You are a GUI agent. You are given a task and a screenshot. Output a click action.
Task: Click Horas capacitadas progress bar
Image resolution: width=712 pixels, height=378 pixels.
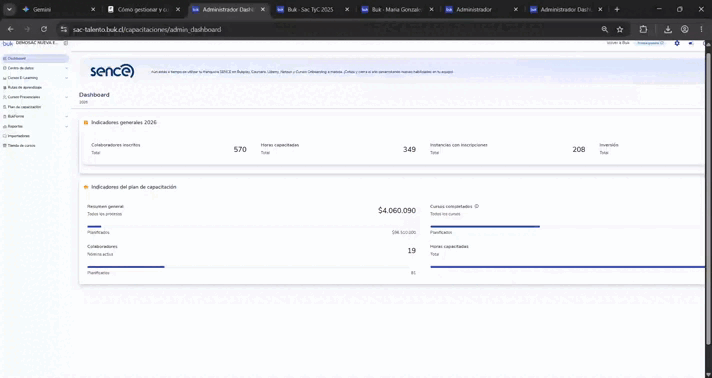[567, 267]
